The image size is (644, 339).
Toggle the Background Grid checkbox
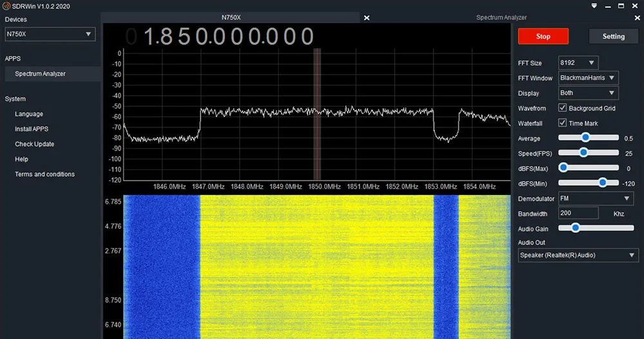[x=562, y=108]
